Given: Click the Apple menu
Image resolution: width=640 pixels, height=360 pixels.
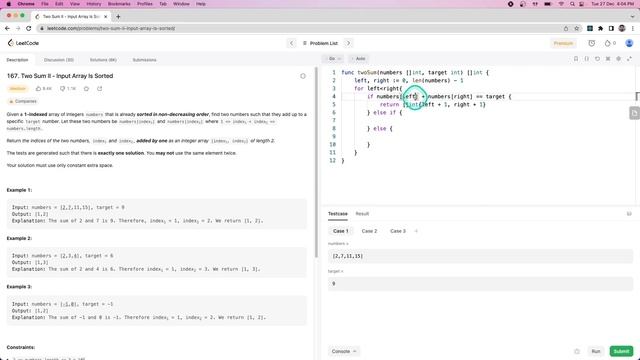Looking at the screenshot, I should click(x=9, y=4).
